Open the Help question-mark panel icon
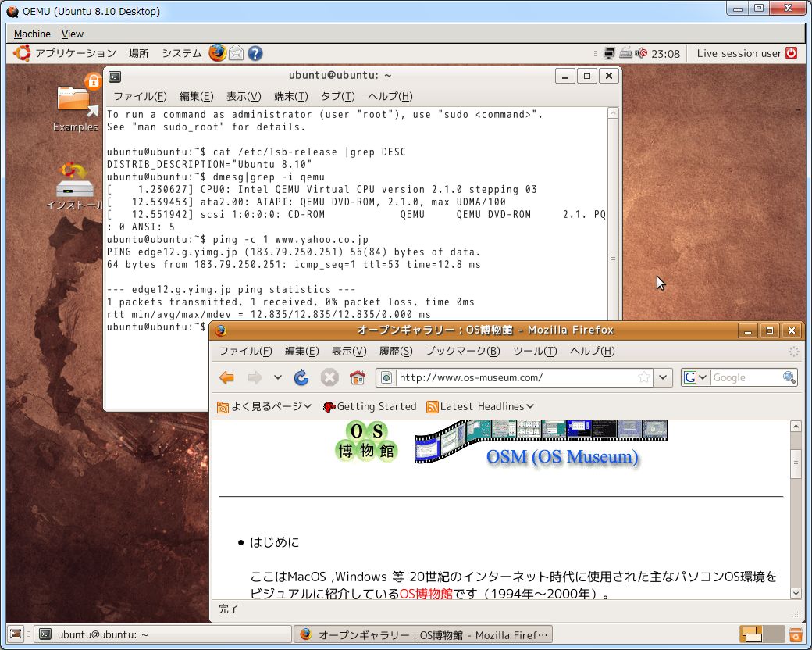 click(255, 53)
